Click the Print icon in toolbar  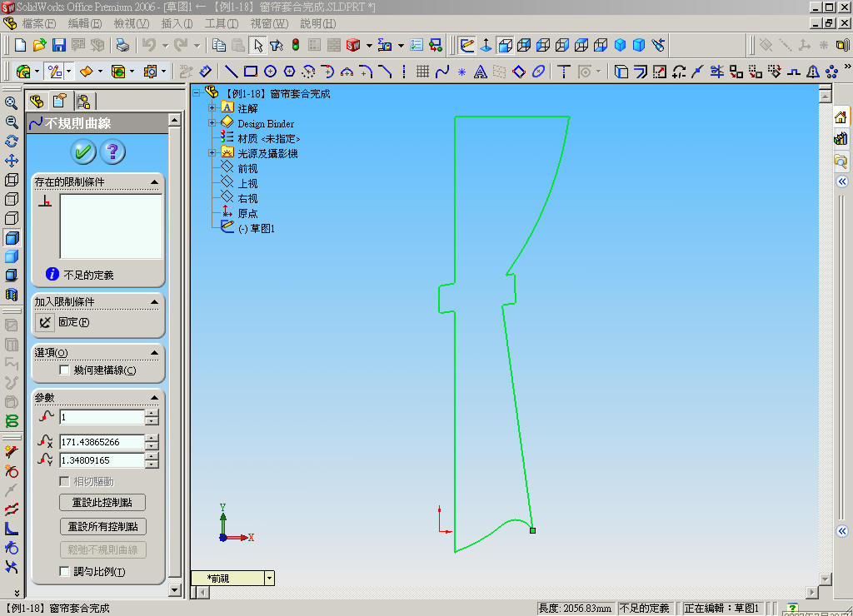[123, 45]
